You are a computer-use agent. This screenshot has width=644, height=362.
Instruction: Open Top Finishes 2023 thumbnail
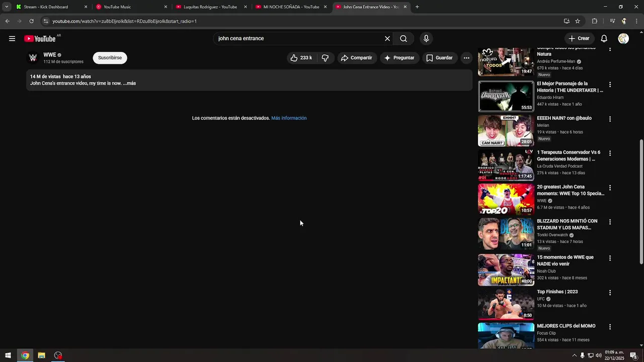pyautogui.click(x=506, y=304)
